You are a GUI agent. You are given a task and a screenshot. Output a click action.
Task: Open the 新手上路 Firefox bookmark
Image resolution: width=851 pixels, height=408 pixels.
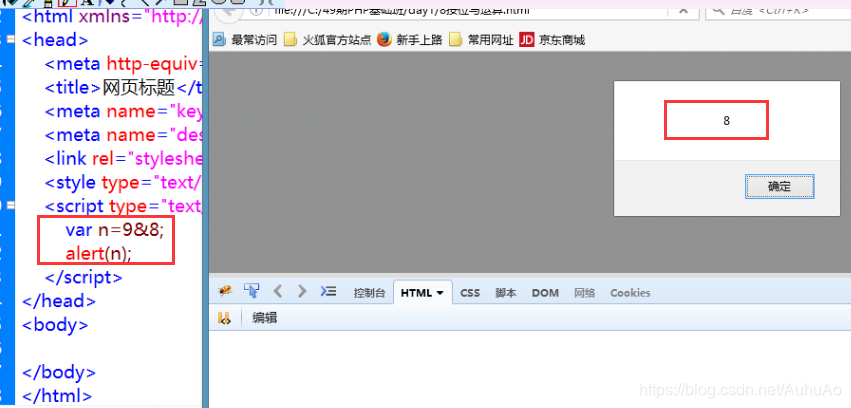410,40
